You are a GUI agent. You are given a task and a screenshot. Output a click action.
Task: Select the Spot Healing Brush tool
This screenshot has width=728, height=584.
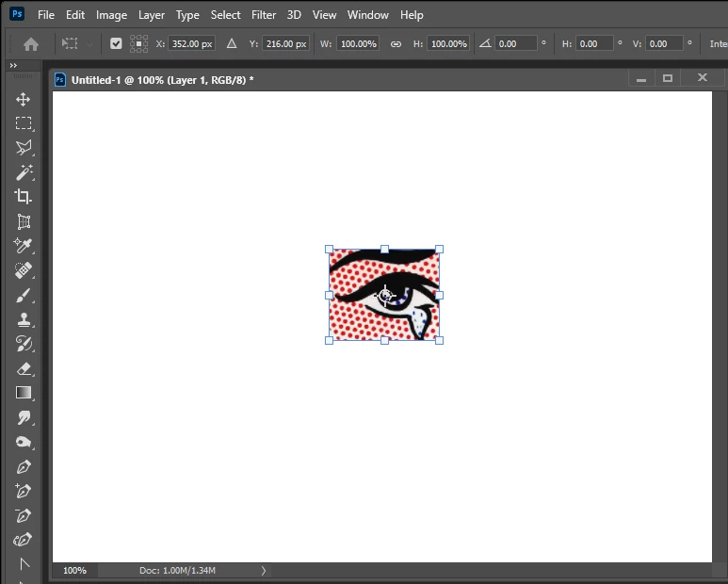[x=24, y=270]
